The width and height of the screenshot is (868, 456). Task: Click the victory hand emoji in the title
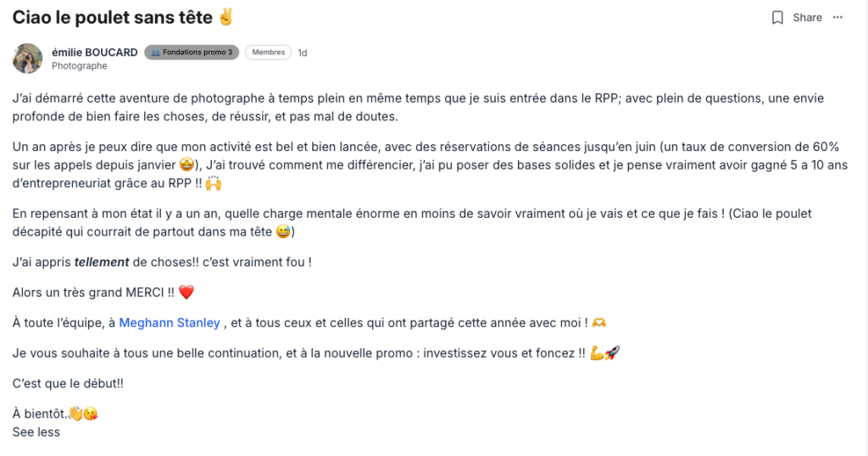coord(225,17)
